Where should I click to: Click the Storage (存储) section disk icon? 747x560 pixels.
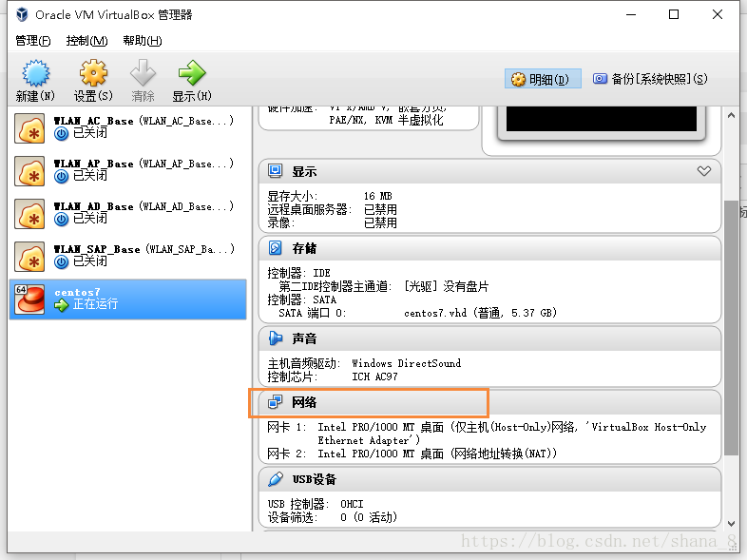(x=275, y=248)
